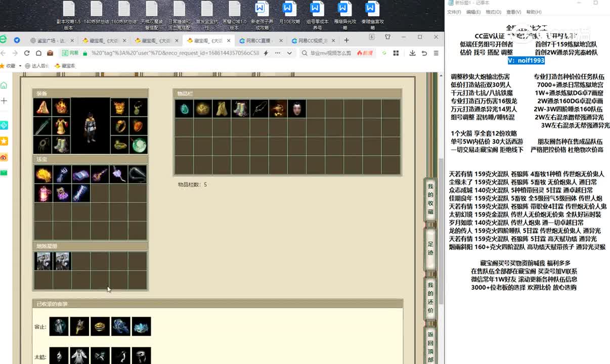Viewport: 610px width, 364px height.
Task: Open the address bar more options ellipsis
Action: [277, 53]
